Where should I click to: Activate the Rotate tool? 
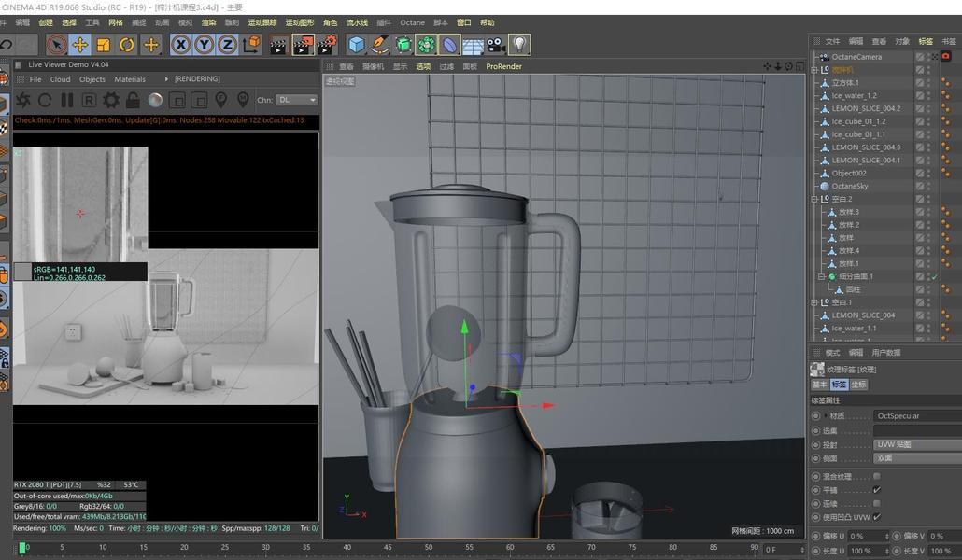[127, 45]
